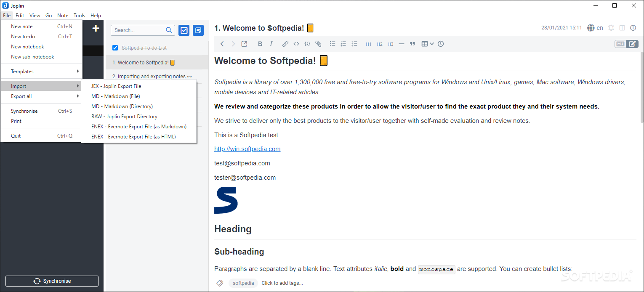
Task: Import JEX - Joplin Export File
Action: coord(139,86)
